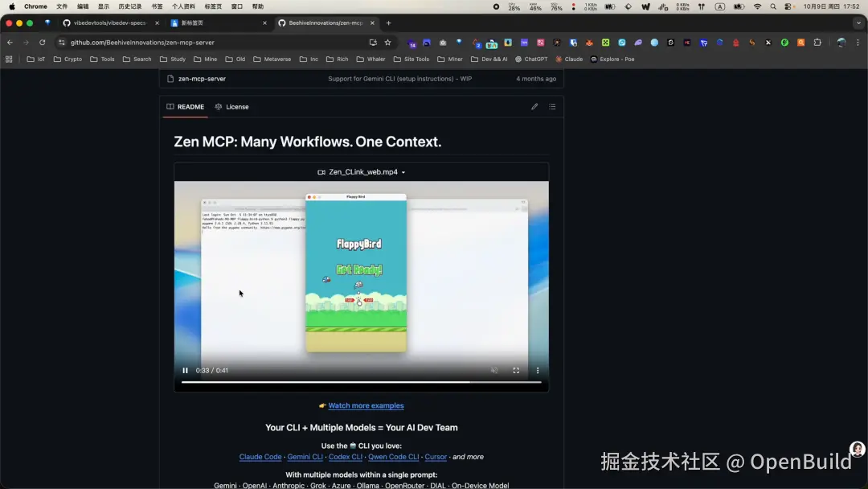Unmute the video using the speaker icon

point(494,371)
